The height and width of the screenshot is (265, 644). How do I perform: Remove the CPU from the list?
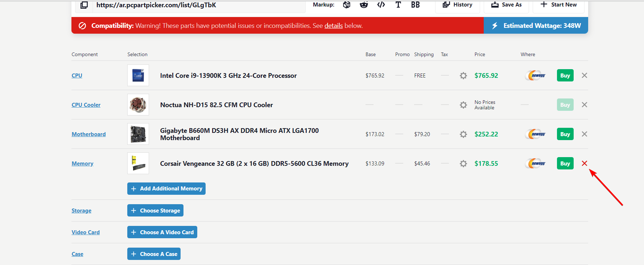point(585,75)
